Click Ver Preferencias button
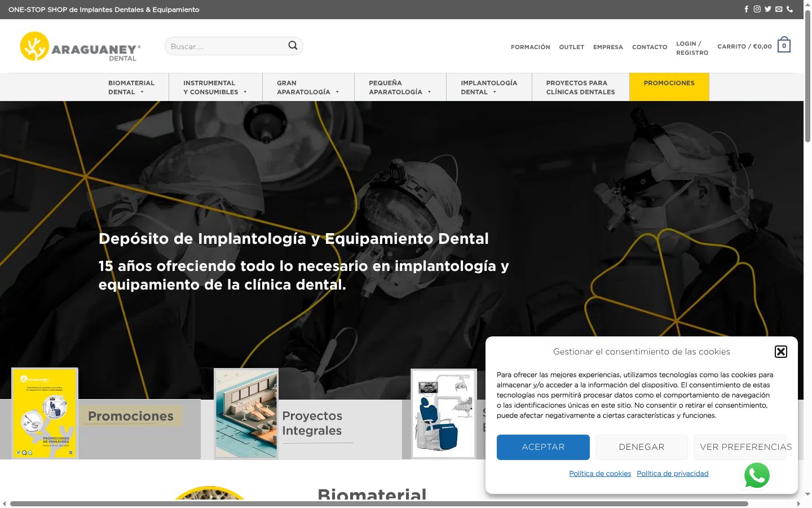Viewport: 812px width, 508px height. 740,447
